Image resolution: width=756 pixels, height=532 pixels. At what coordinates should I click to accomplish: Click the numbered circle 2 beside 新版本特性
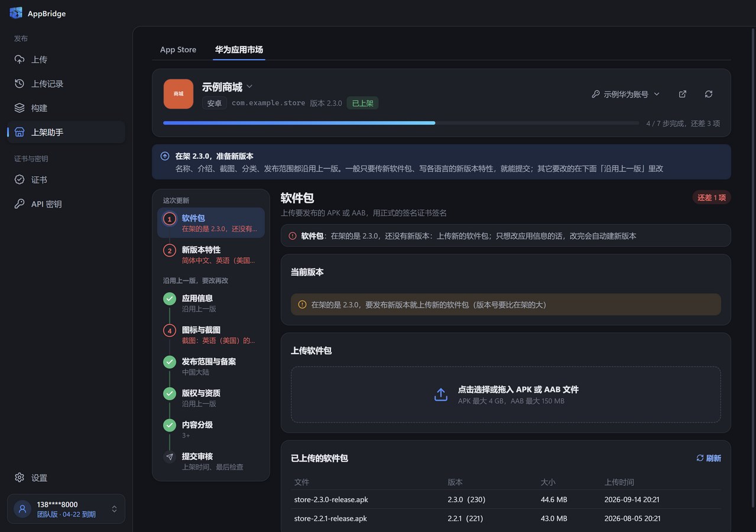click(170, 251)
